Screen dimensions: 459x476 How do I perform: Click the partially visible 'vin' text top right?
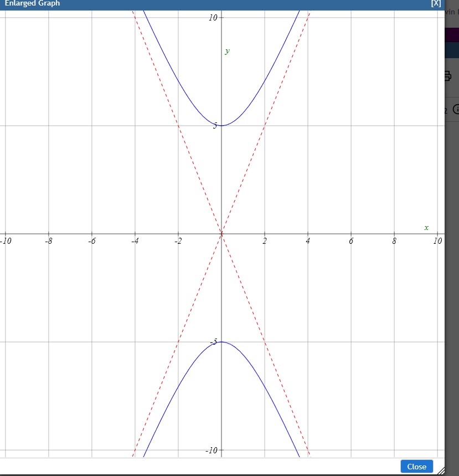click(x=451, y=12)
